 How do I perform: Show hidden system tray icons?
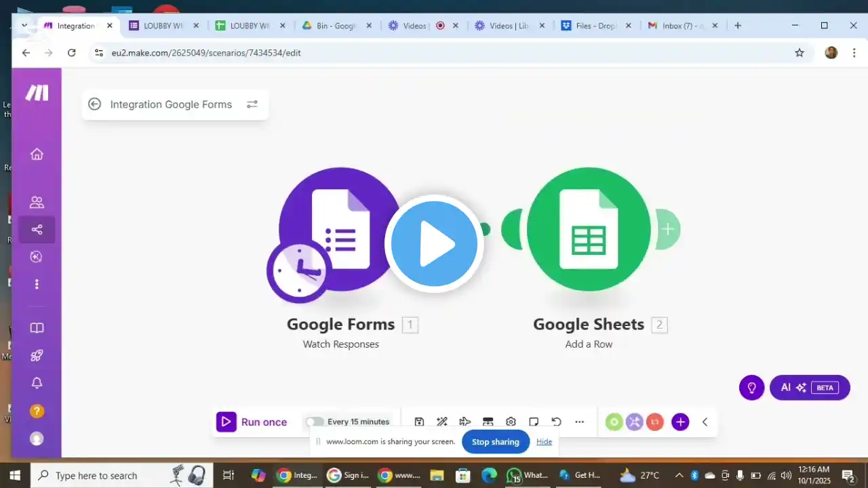point(679,475)
